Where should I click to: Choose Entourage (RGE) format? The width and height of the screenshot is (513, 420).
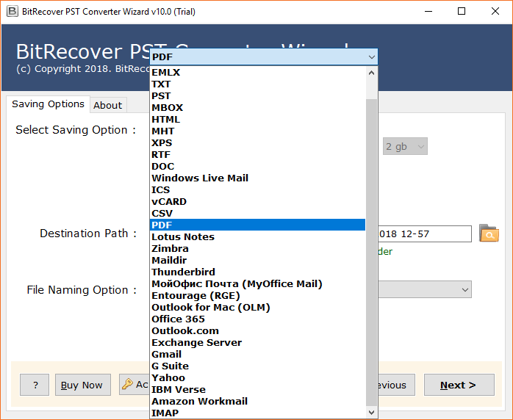[x=257, y=295]
